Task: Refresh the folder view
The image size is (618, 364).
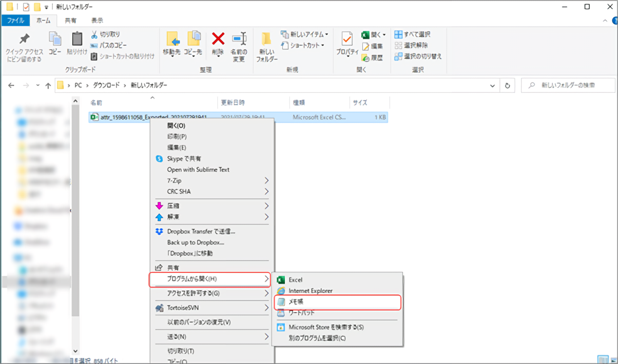Action: pyautogui.click(x=508, y=85)
